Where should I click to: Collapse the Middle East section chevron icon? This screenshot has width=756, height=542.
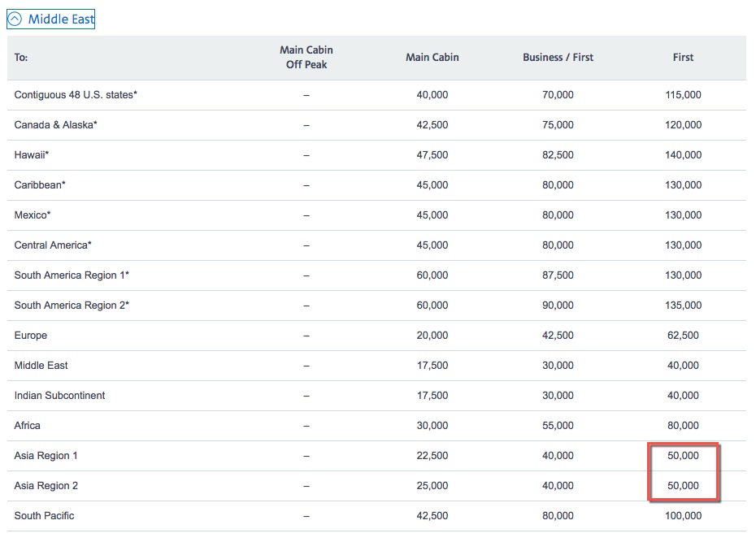click(x=15, y=20)
